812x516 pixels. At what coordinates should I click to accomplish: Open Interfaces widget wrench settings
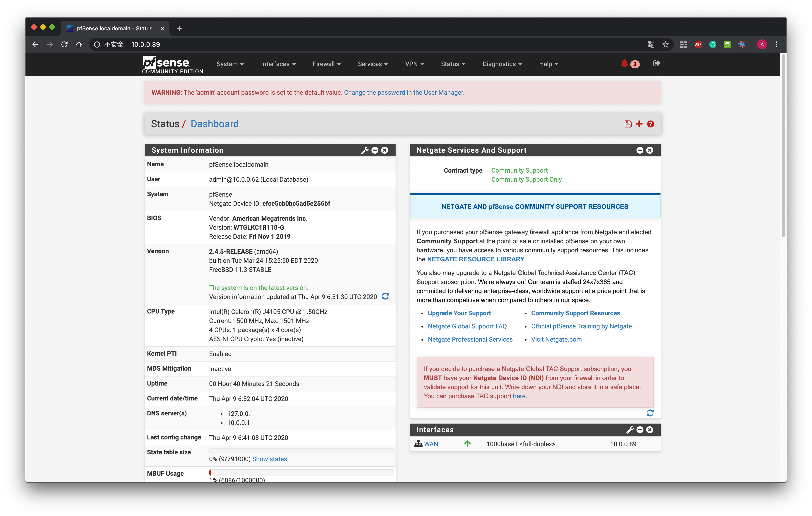tap(630, 430)
